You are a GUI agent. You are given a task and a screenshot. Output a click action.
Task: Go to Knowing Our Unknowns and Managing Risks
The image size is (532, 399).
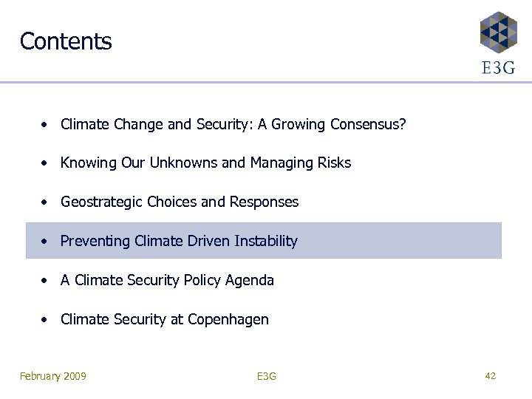(205, 163)
